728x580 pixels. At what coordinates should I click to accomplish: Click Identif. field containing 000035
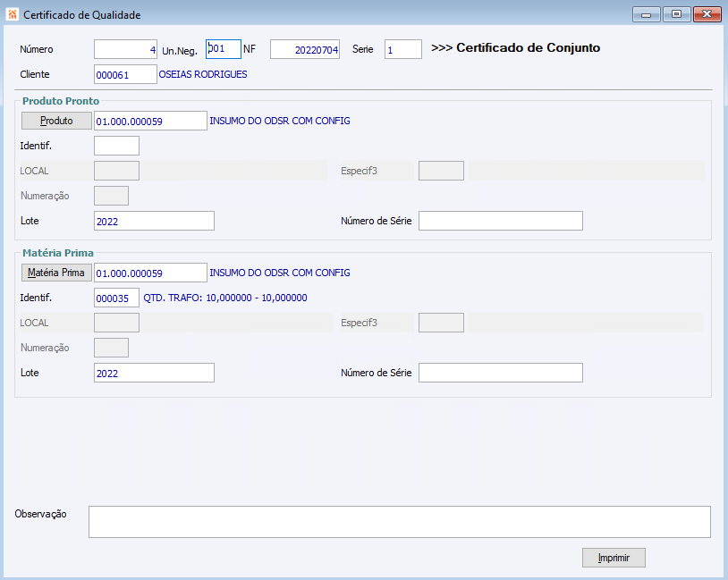pos(116,298)
